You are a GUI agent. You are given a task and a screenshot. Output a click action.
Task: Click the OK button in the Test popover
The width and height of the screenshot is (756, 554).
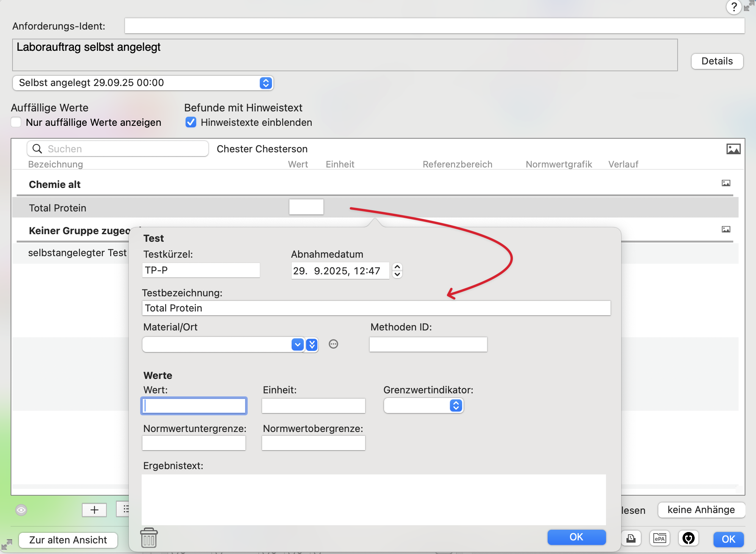[x=576, y=537]
